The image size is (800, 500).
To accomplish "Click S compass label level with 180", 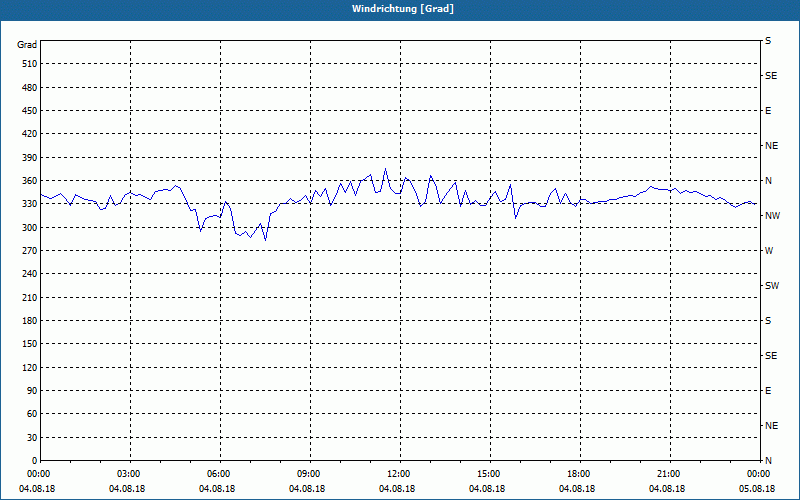I will coord(768,321).
